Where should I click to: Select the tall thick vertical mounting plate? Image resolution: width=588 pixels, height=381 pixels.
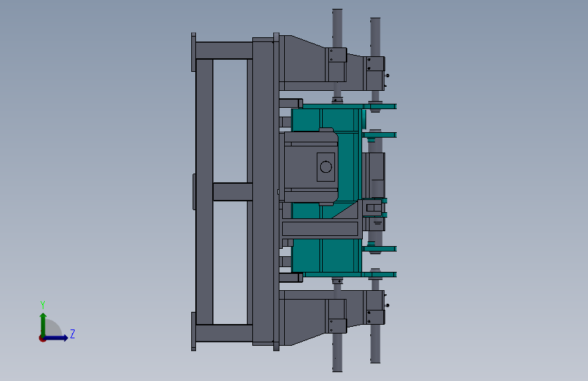(x=263, y=191)
